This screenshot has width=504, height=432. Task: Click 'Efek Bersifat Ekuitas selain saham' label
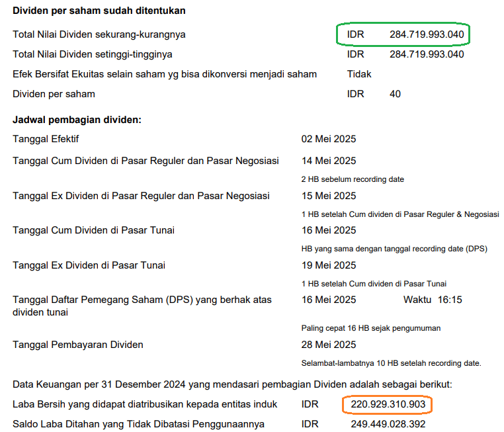[165, 74]
